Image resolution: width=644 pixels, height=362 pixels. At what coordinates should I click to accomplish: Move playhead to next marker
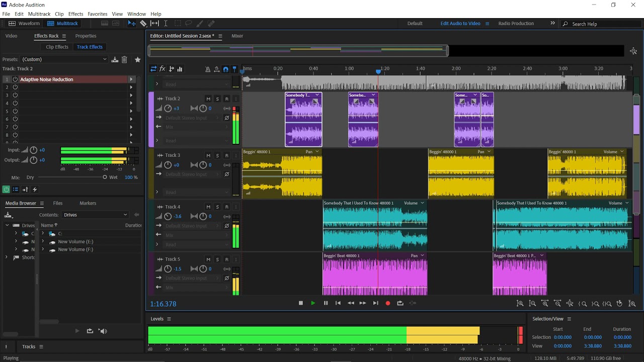tap(375, 303)
